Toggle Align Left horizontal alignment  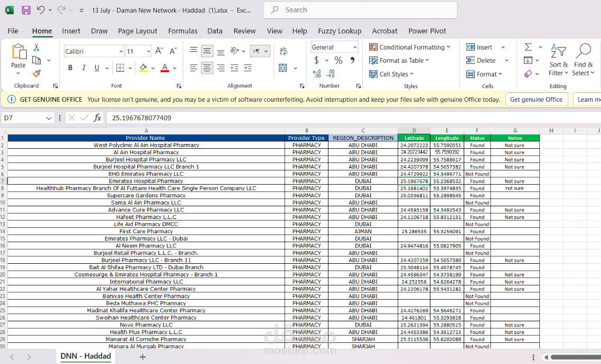[x=194, y=68]
